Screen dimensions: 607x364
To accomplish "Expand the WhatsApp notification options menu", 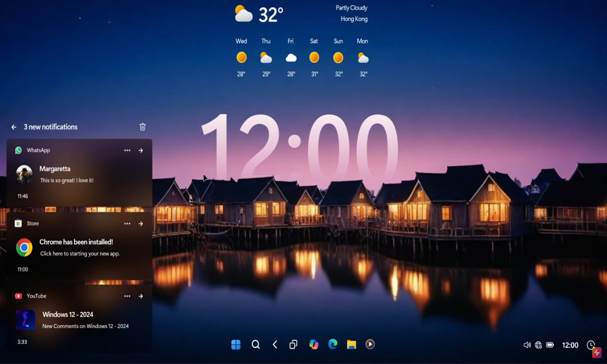I will pyautogui.click(x=127, y=150).
